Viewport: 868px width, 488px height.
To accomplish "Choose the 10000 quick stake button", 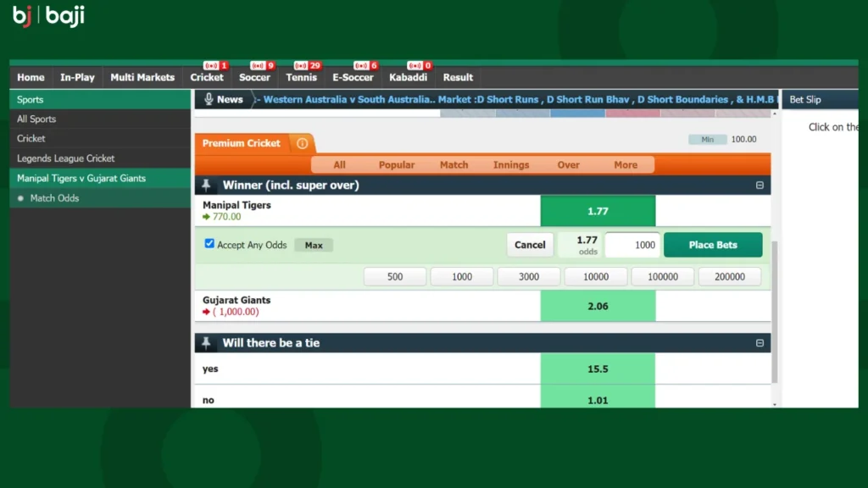I will click(596, 277).
